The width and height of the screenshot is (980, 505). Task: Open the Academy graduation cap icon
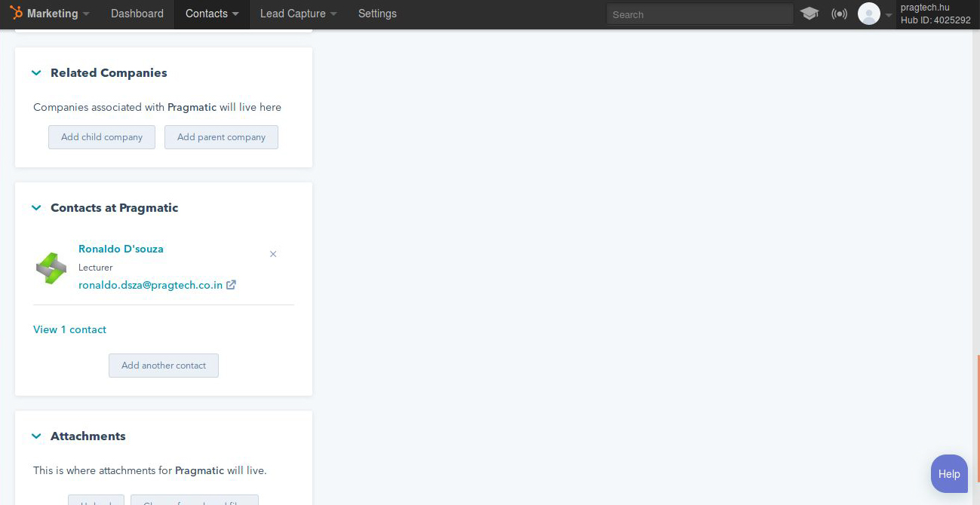809,14
